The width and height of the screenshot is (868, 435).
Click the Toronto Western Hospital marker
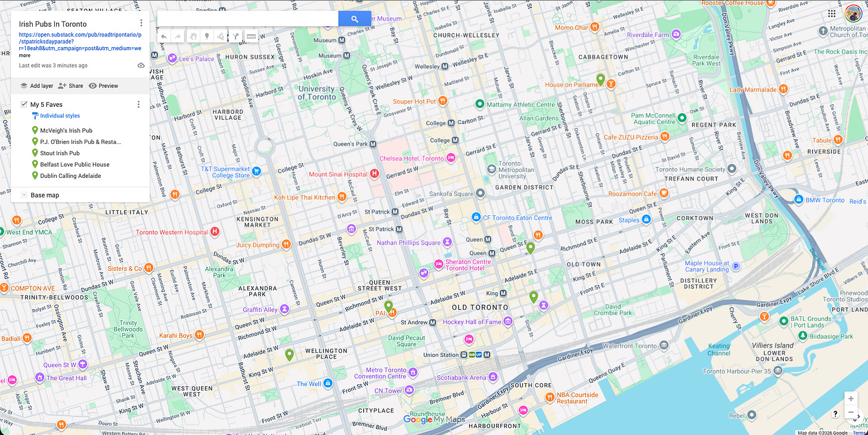coord(215,232)
